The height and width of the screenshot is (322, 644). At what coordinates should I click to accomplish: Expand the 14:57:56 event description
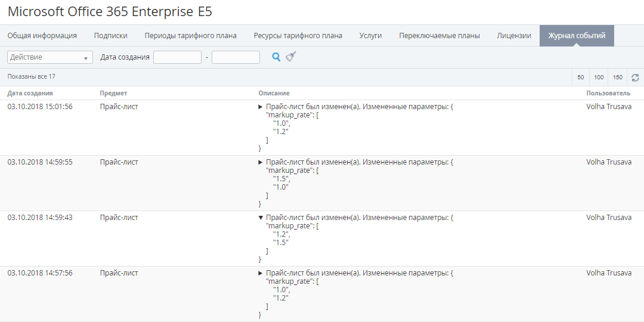(x=261, y=273)
